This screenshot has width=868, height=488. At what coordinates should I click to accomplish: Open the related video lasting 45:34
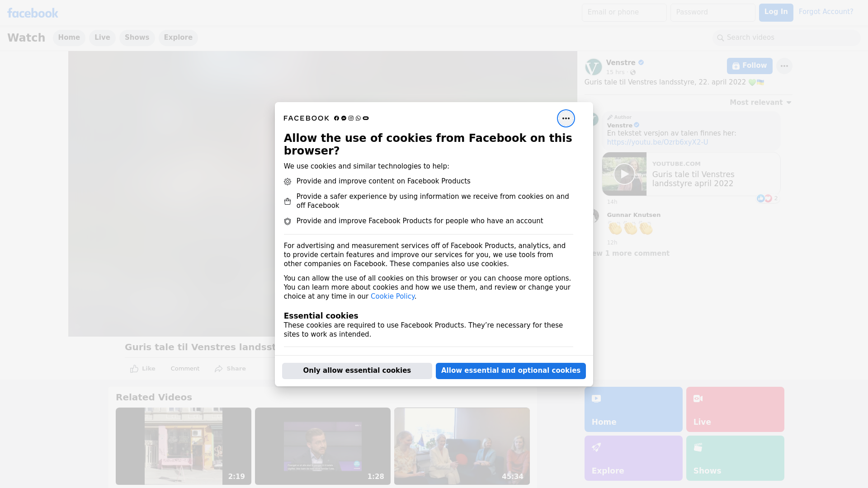pos(462,446)
